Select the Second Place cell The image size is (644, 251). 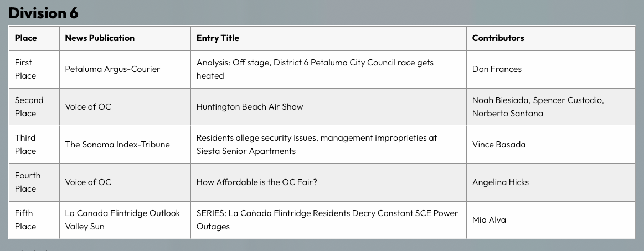point(29,107)
